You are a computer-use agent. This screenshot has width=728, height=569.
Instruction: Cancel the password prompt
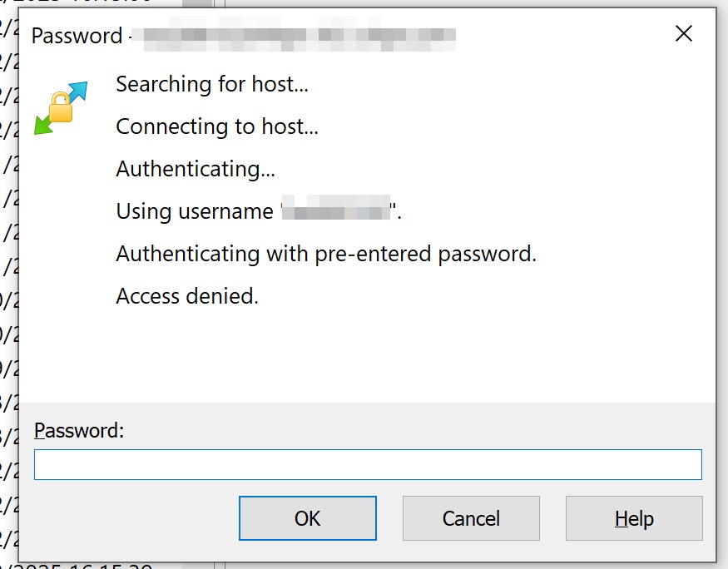pos(471,518)
